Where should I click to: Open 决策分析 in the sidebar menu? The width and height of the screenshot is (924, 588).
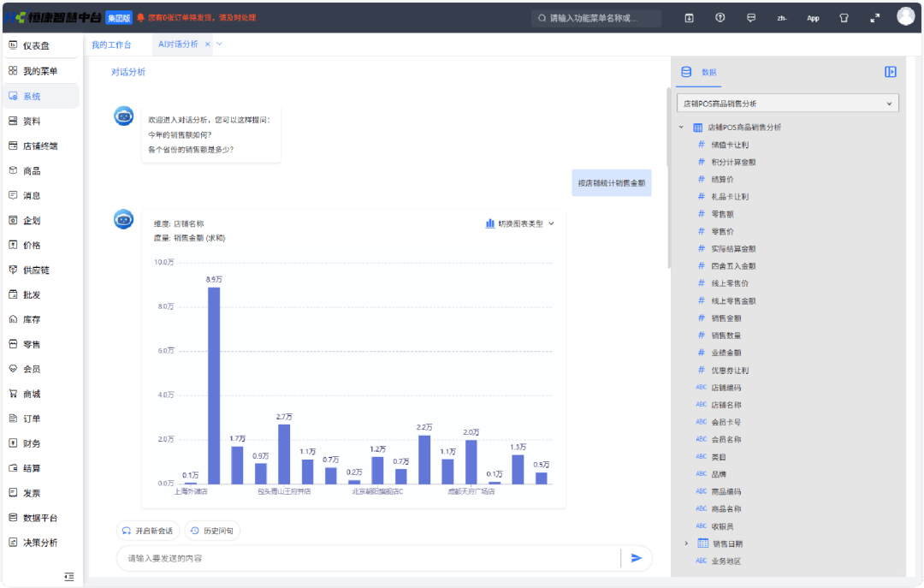[x=40, y=543]
